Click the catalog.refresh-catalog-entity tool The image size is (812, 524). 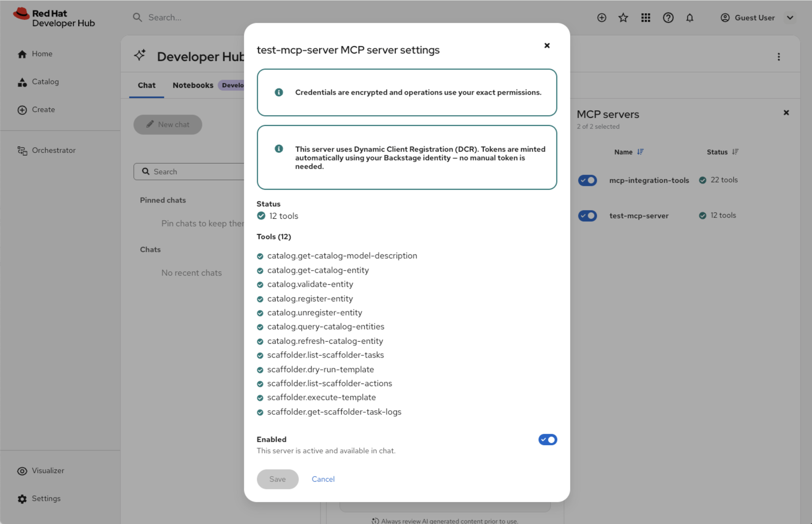point(325,341)
